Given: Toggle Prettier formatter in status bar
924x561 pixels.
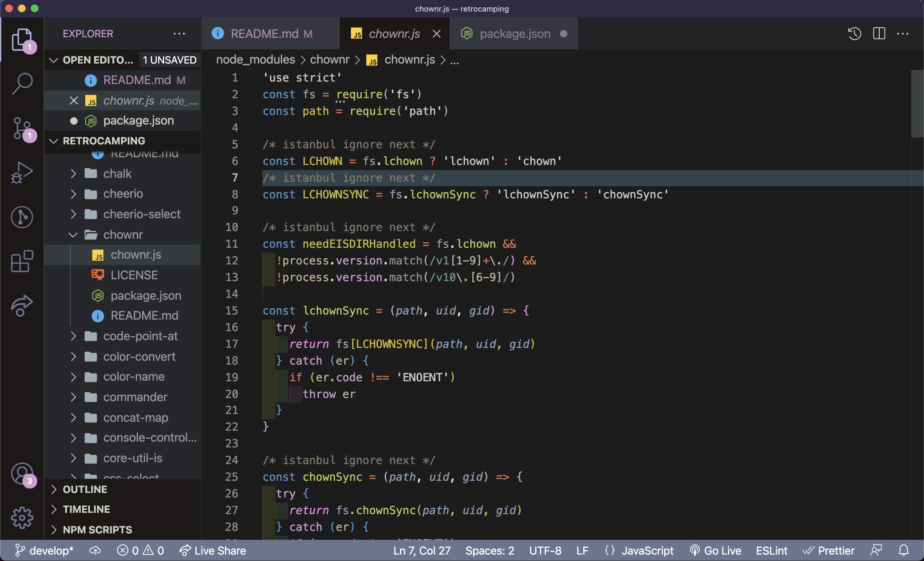Looking at the screenshot, I should 828,550.
